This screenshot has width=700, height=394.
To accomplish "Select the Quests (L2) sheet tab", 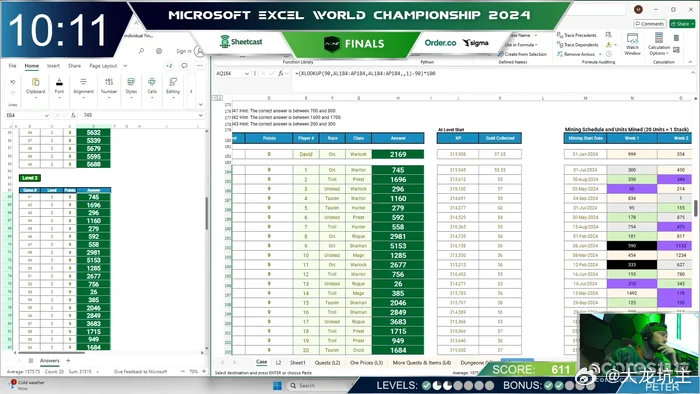I will pyautogui.click(x=327, y=363).
